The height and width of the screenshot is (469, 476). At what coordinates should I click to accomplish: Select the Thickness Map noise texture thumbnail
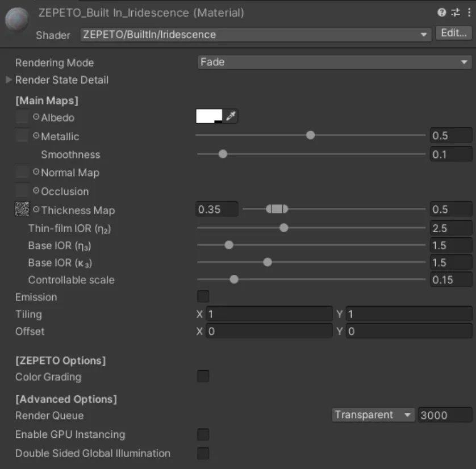point(22,209)
